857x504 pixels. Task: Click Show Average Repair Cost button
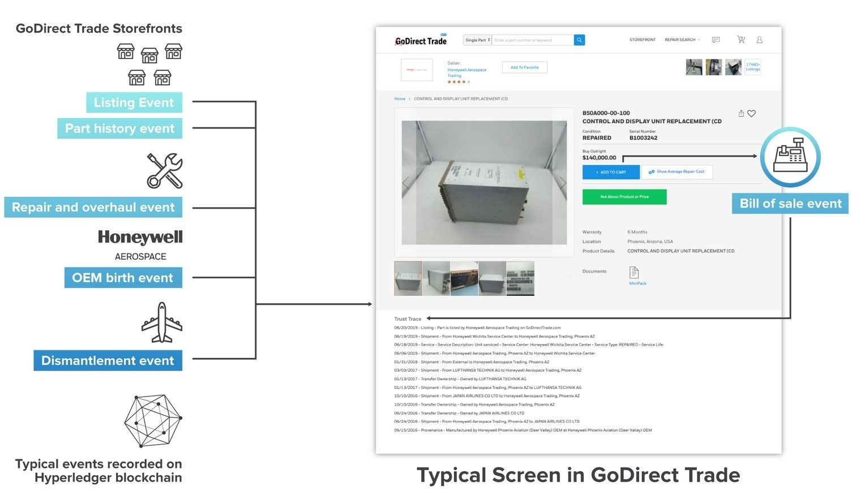coord(677,172)
